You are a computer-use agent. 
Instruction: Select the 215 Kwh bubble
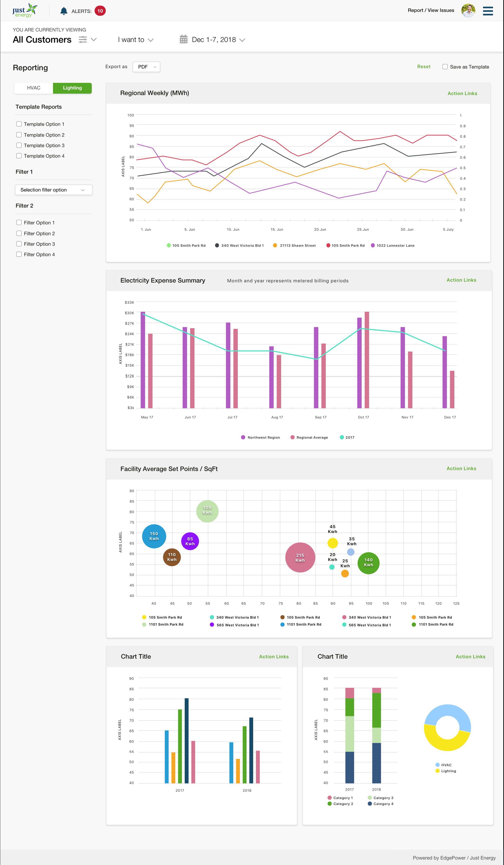tap(300, 557)
